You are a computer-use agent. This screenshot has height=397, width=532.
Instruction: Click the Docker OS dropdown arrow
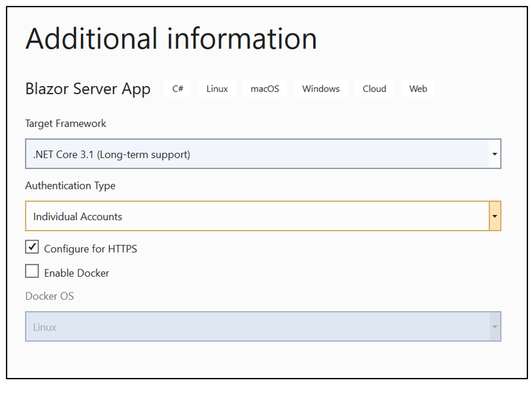(494, 327)
